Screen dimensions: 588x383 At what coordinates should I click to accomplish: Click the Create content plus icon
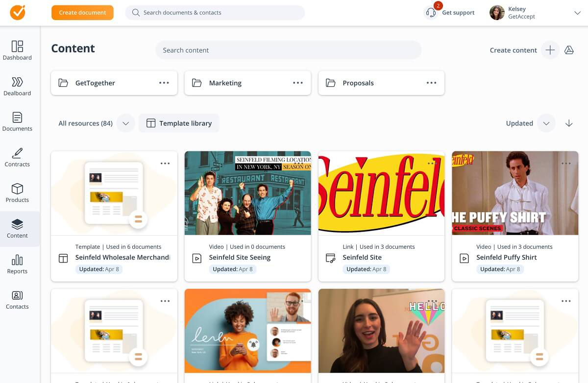(x=550, y=50)
